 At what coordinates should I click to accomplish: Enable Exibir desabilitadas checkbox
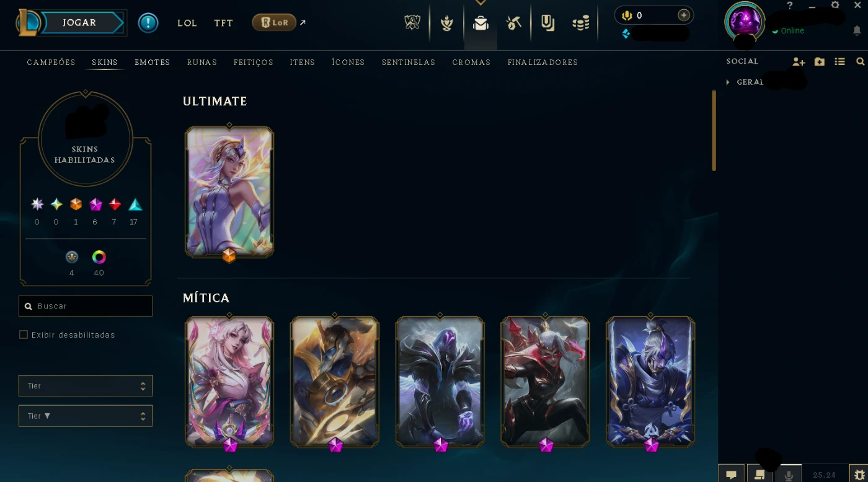point(24,335)
